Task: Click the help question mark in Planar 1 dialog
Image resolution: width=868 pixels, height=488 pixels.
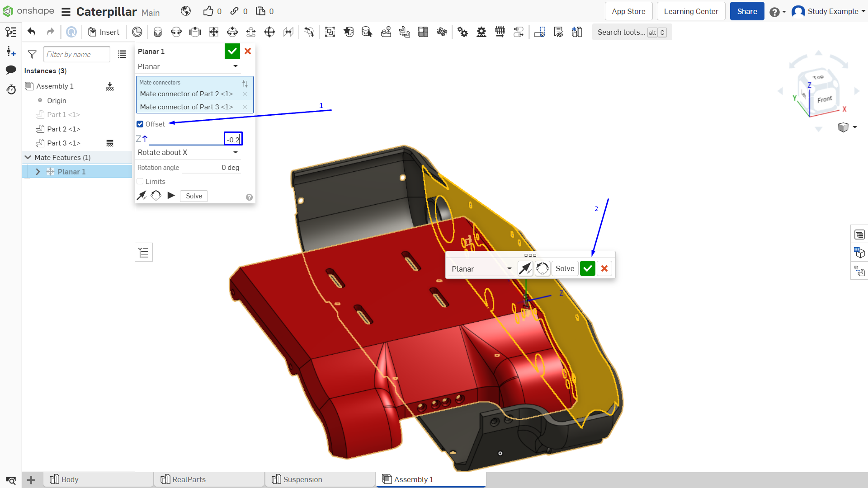Action: click(249, 197)
